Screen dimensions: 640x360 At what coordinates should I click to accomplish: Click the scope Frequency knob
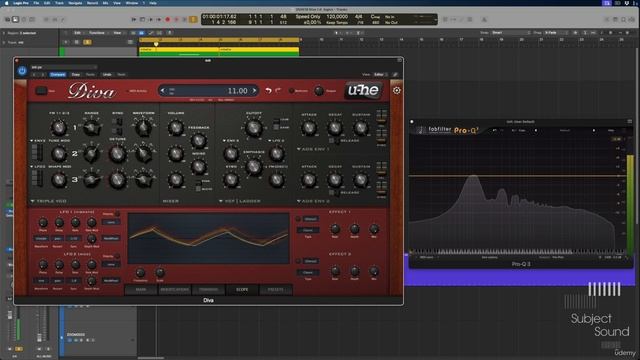[140, 272]
